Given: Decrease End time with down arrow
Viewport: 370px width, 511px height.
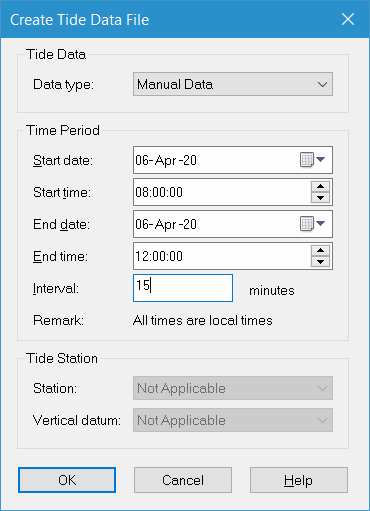Looking at the screenshot, I should point(320,262).
